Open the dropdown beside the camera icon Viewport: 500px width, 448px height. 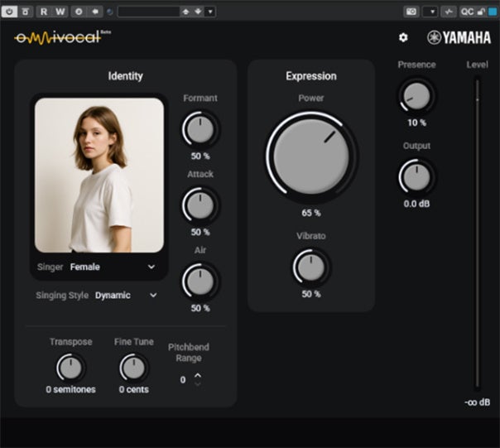point(430,12)
